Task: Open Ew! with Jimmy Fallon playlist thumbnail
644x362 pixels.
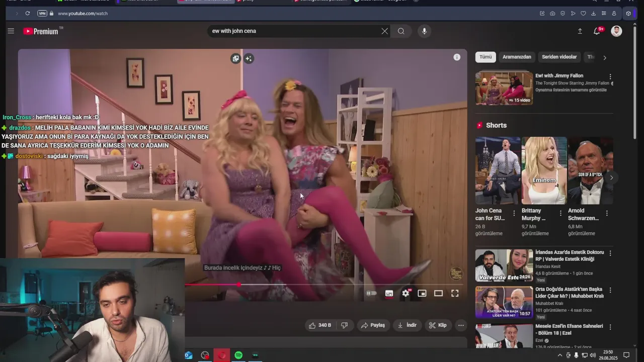Action: [x=504, y=88]
